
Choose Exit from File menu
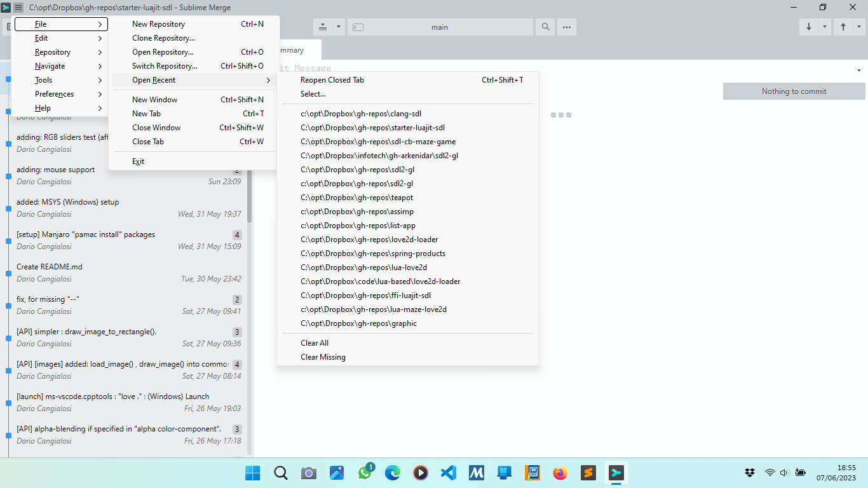tap(194, 161)
